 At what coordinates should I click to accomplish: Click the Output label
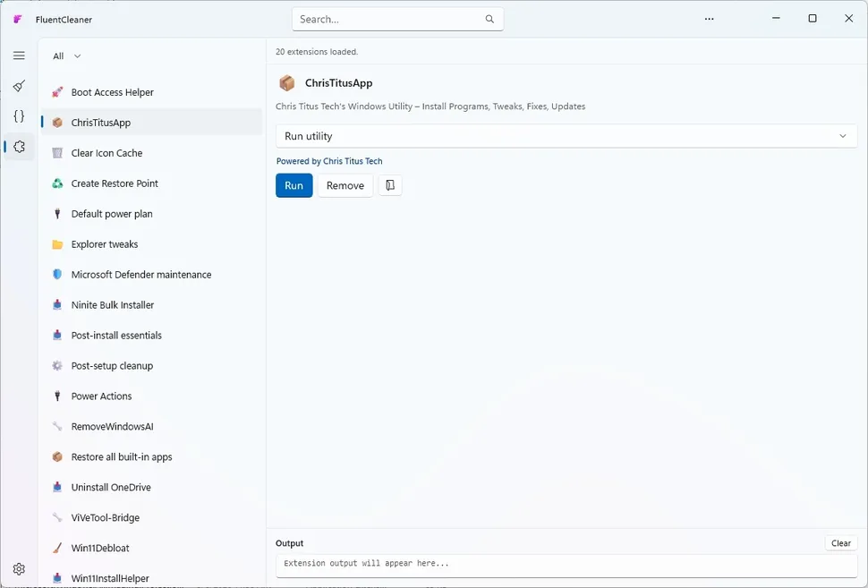pyautogui.click(x=290, y=543)
